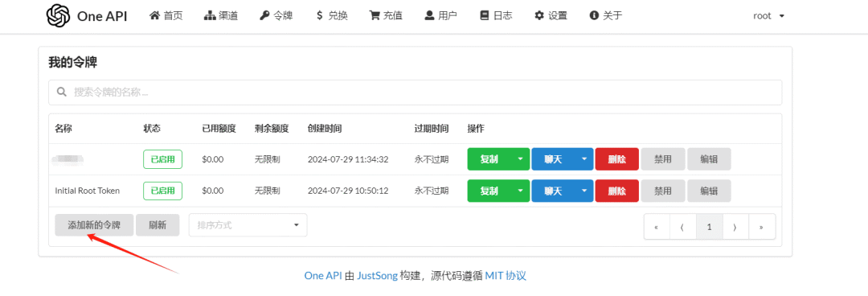
Task: Click the search magnifier icon
Action: [62, 92]
